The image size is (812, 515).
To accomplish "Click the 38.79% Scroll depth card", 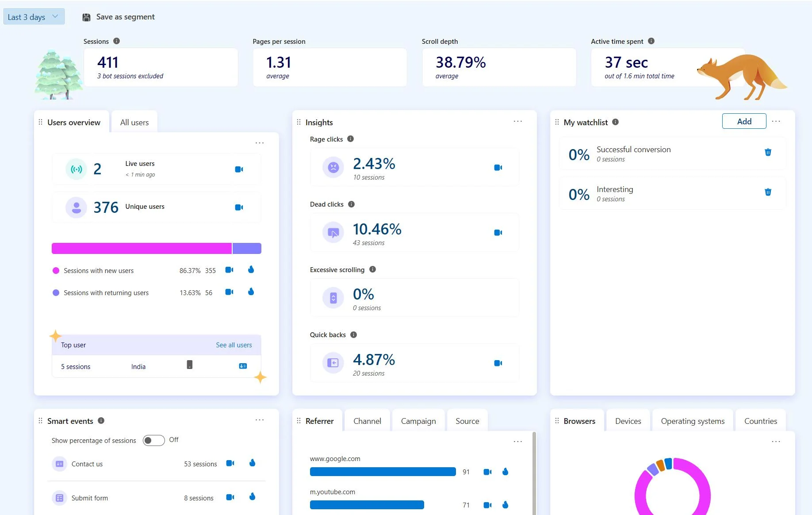I will tap(499, 67).
